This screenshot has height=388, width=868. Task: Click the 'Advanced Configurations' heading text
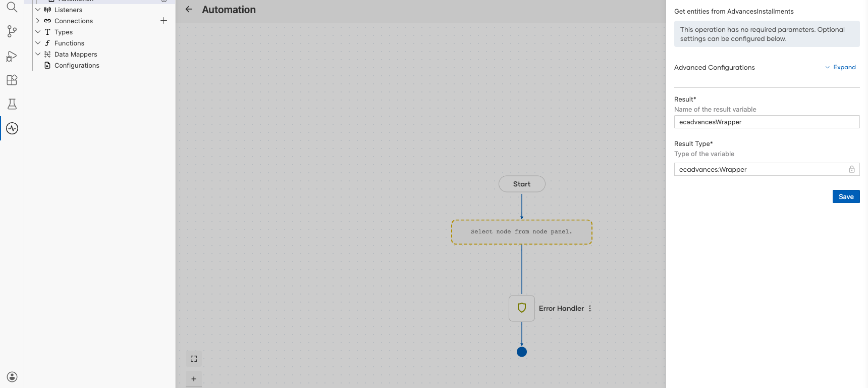click(715, 67)
